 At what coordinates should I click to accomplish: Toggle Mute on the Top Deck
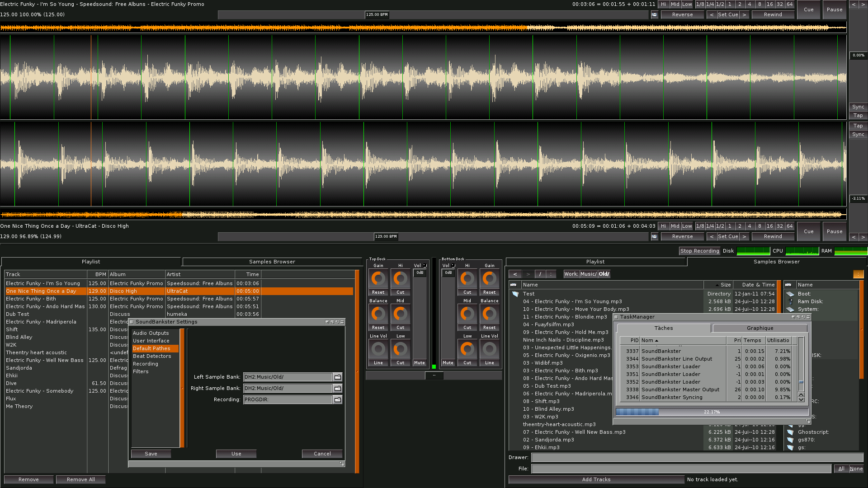(419, 363)
